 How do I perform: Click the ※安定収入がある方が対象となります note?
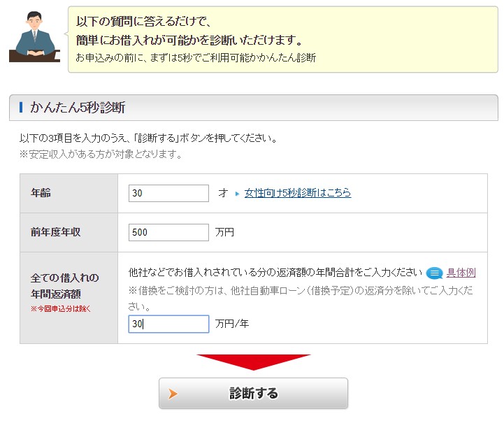pyautogui.click(x=101, y=155)
